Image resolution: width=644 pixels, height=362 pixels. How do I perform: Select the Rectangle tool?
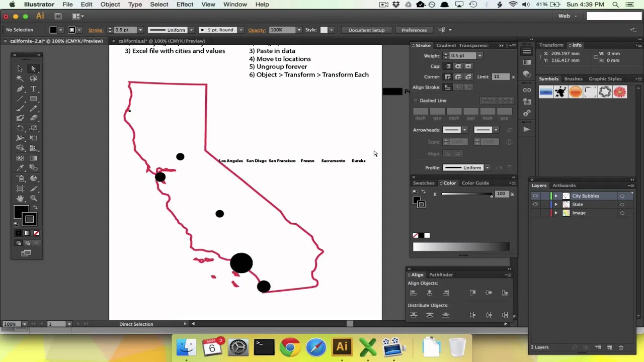[x=34, y=99]
